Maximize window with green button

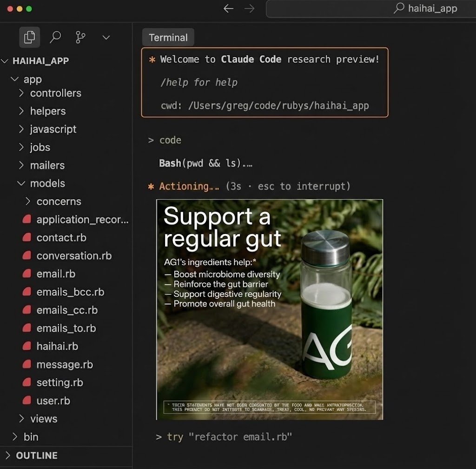tap(29, 9)
